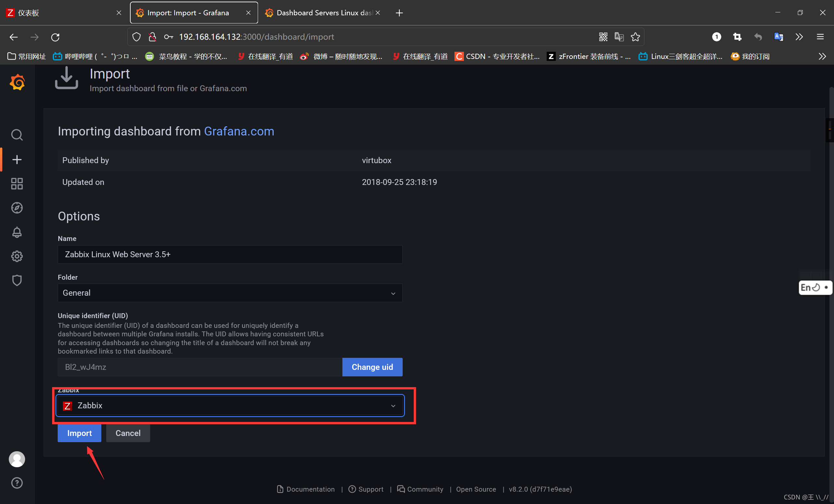Open the 我的订阅 bookmark
834x504 pixels.
tap(750, 57)
